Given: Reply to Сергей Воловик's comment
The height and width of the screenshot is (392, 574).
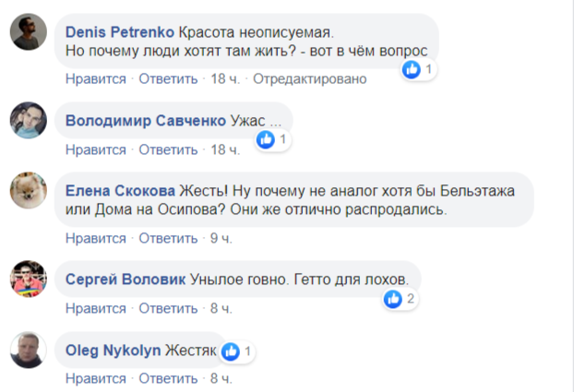Looking at the screenshot, I should pos(168,308).
